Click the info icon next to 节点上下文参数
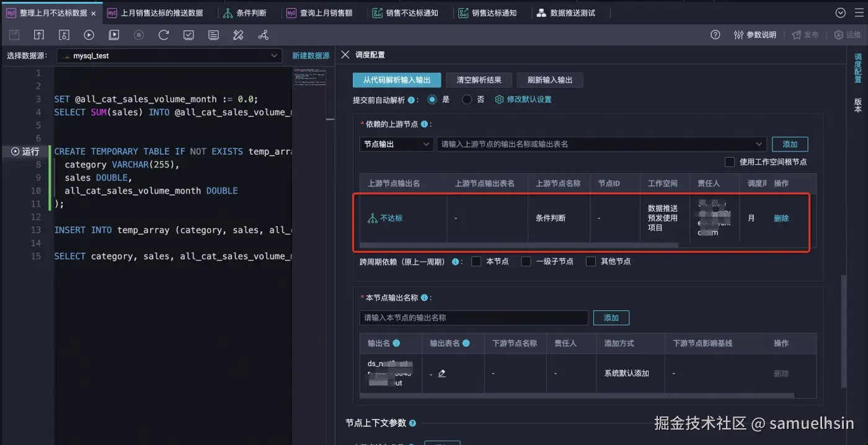This screenshot has width=868, height=445. (x=413, y=423)
